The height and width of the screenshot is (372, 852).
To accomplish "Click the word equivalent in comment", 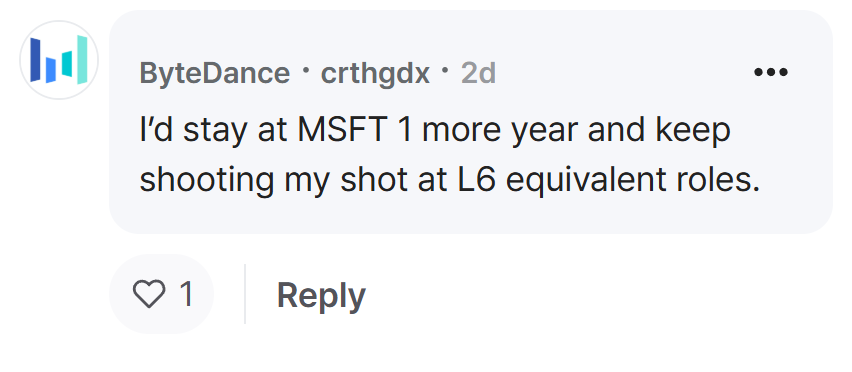I will click(x=586, y=182).
